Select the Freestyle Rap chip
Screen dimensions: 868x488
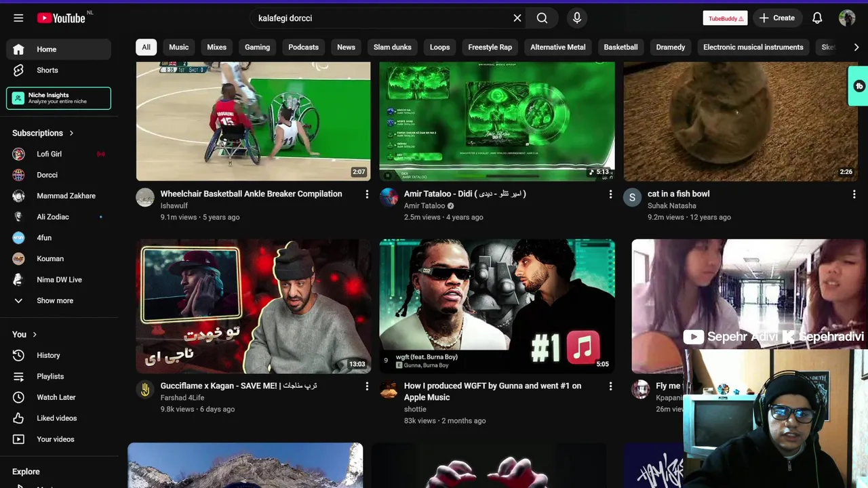[x=490, y=47]
